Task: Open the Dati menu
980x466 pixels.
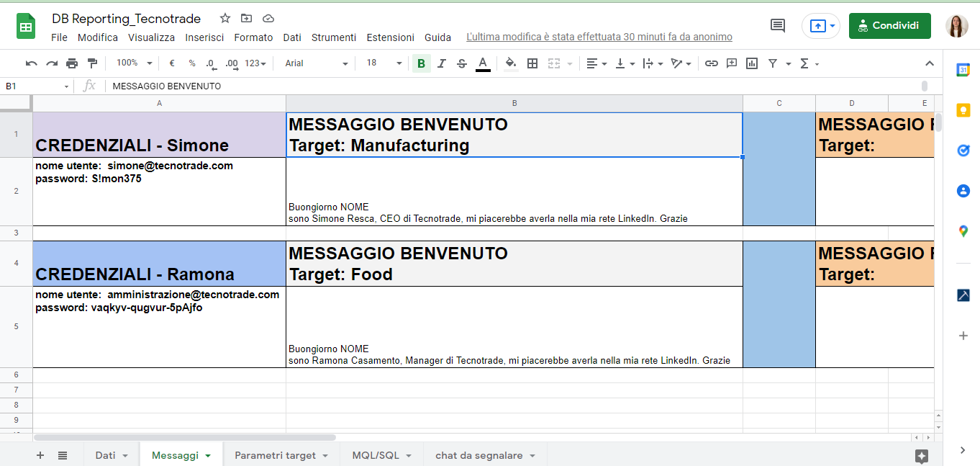Action: click(292, 37)
